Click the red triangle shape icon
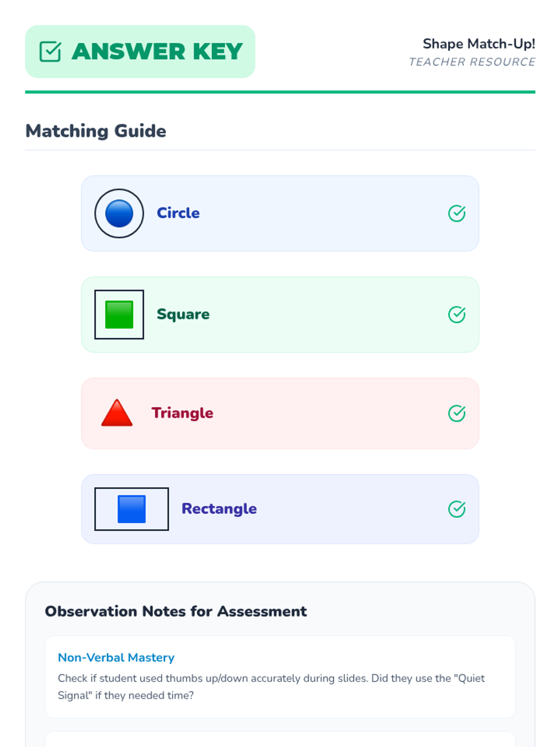This screenshot has width=560, height=747. click(117, 413)
